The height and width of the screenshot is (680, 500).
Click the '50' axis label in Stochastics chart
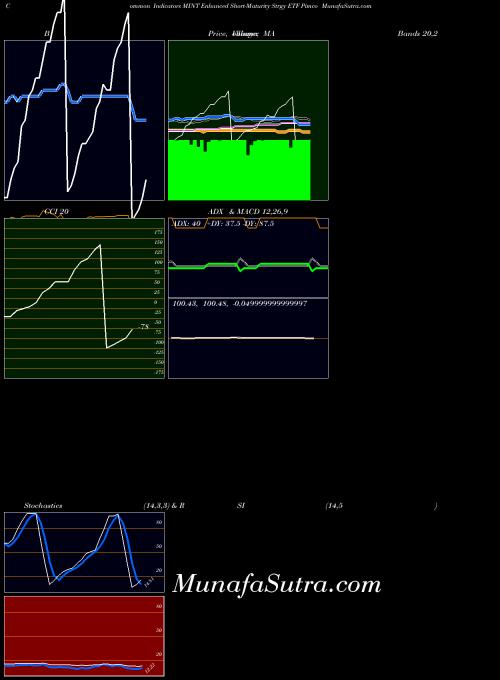pyautogui.click(x=159, y=546)
